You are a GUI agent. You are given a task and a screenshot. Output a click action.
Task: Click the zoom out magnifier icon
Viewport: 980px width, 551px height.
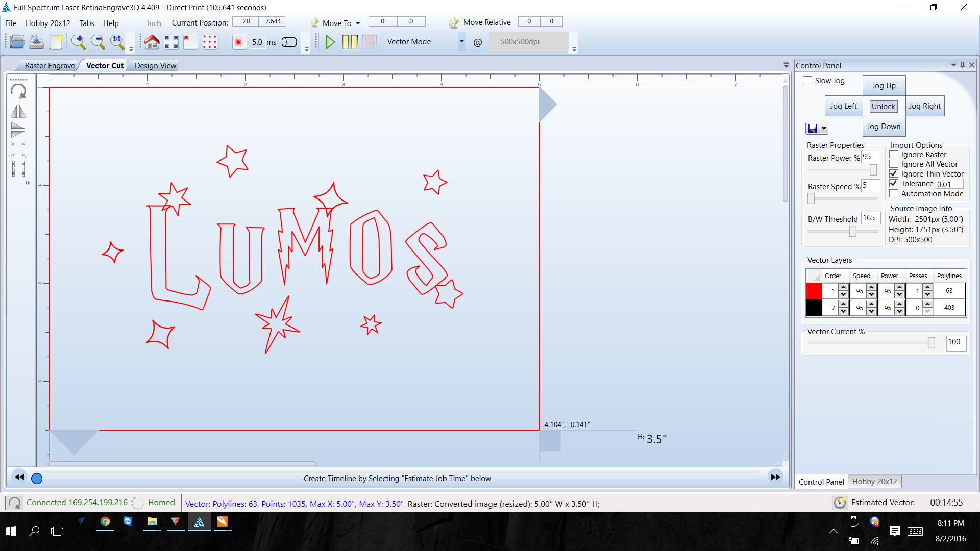coord(97,42)
